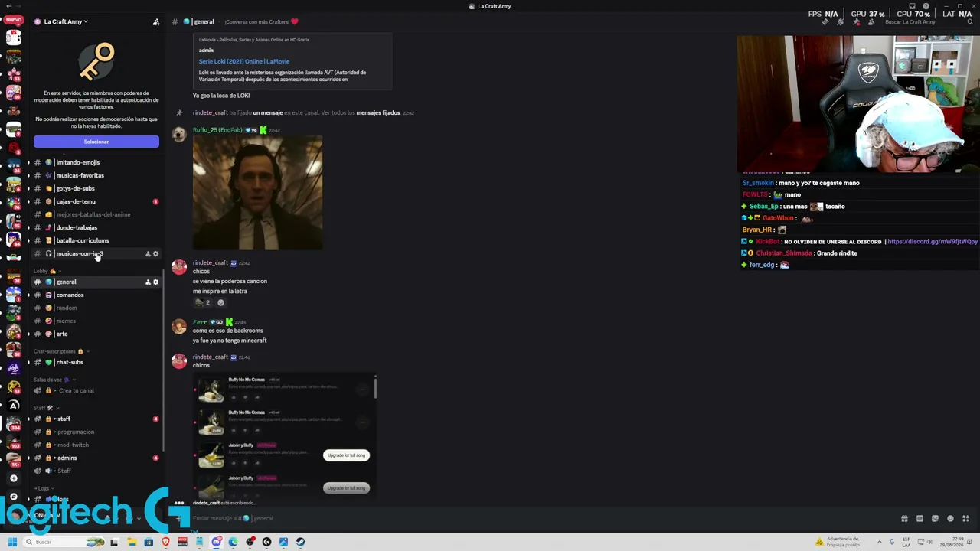980x551 pixels.
Task: Open File Explorer from the taskbar
Action: 132,542
